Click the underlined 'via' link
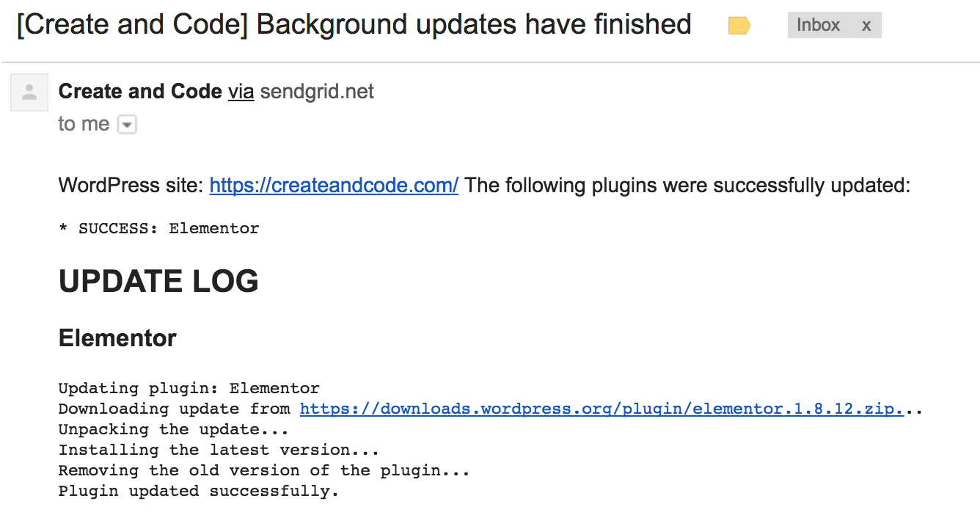 241,92
